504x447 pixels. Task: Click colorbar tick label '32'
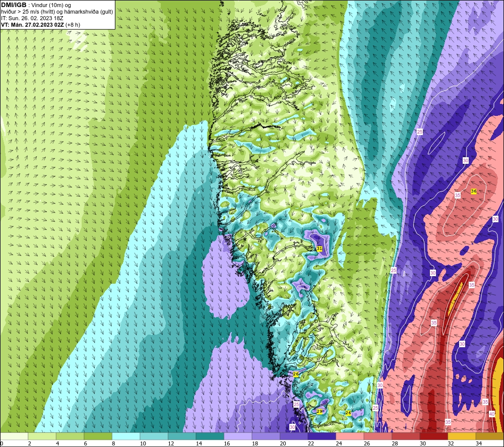[451, 444]
